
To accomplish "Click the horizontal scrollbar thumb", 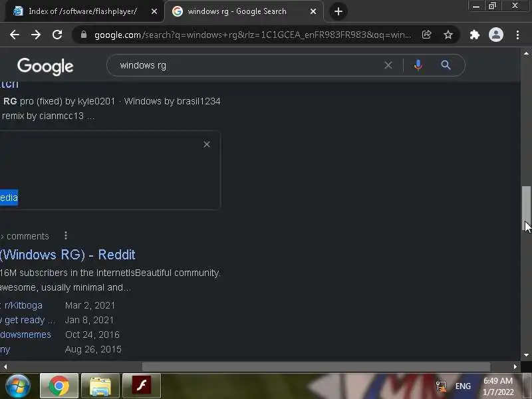I will (x=317, y=367).
